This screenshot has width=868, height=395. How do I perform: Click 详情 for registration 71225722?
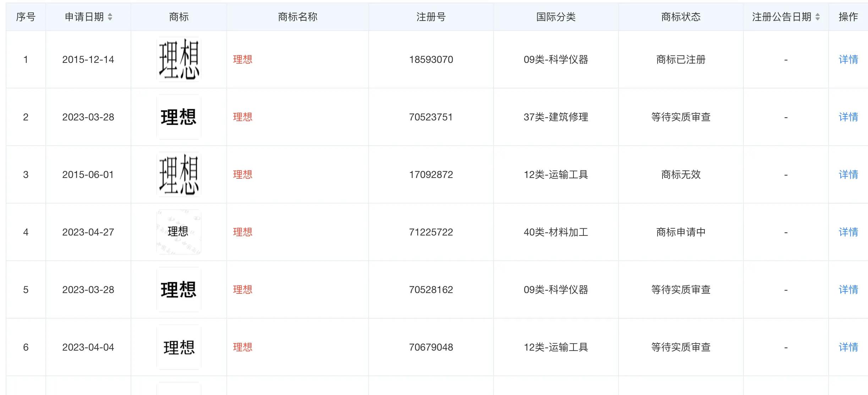[x=848, y=232]
